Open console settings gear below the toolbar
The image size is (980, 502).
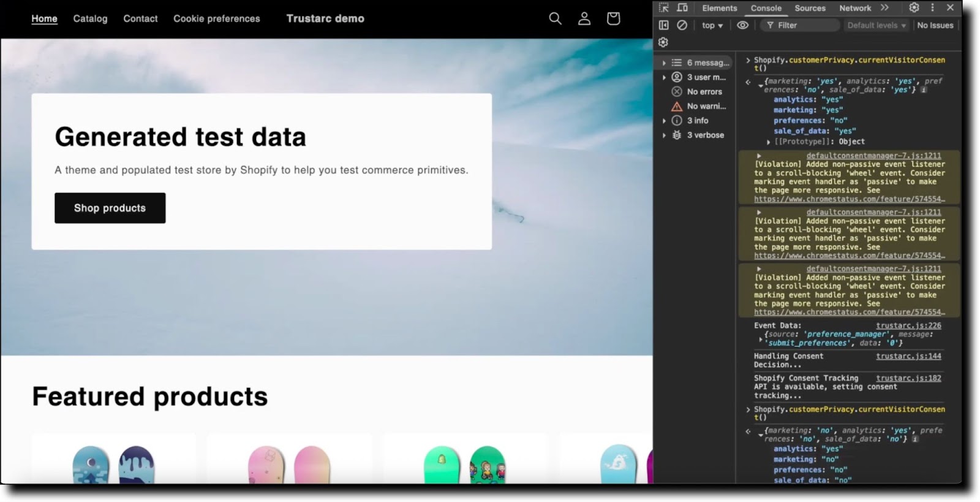[x=663, y=42]
